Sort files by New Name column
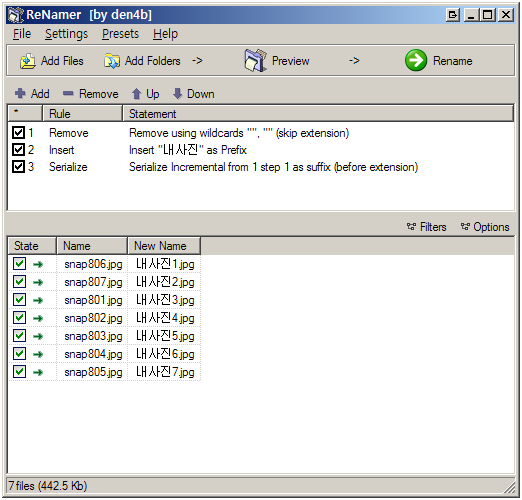 pos(164,246)
